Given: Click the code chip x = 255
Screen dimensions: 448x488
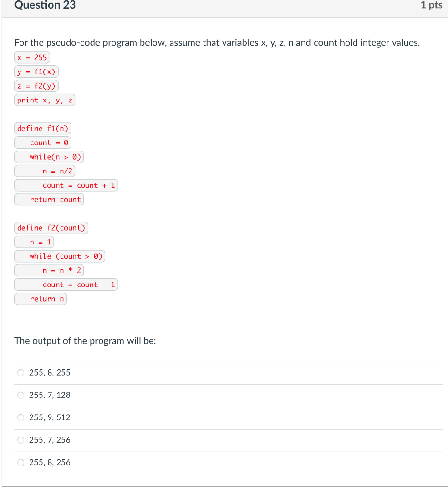Looking at the screenshot, I should 31,57.
